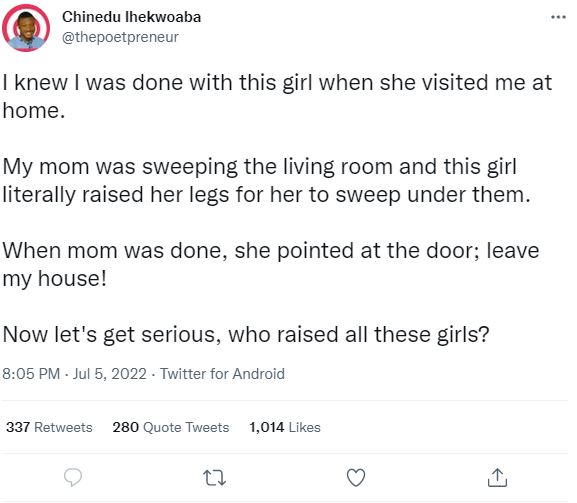Click the 'my house!' line of the tweet
Screen dimensions: 577x503
point(54,279)
